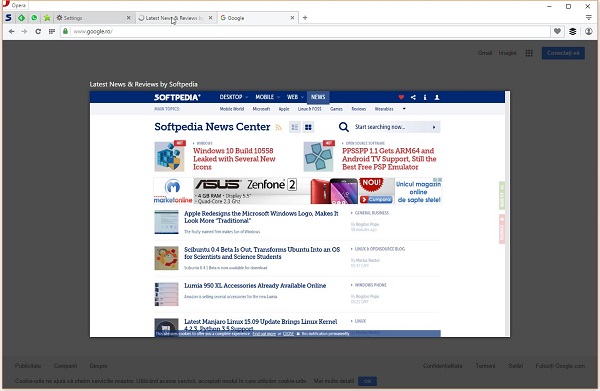Open the Games topic
The width and height of the screenshot is (600, 391).
click(336, 109)
